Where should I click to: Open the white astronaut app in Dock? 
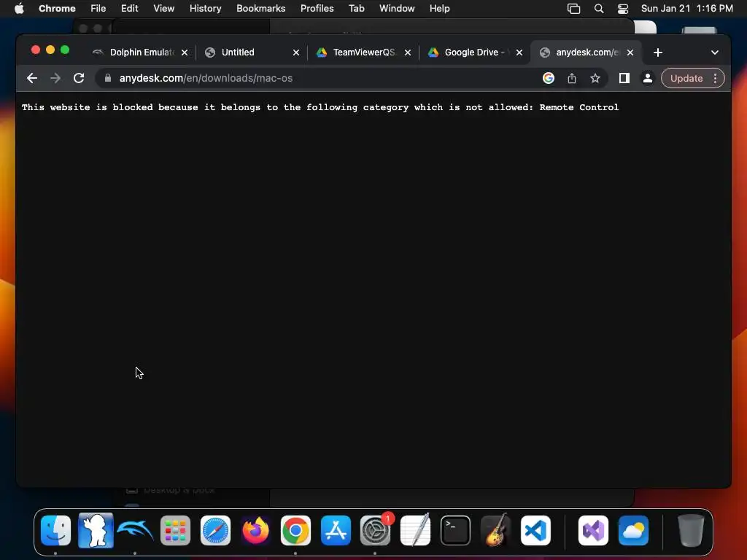[96, 531]
